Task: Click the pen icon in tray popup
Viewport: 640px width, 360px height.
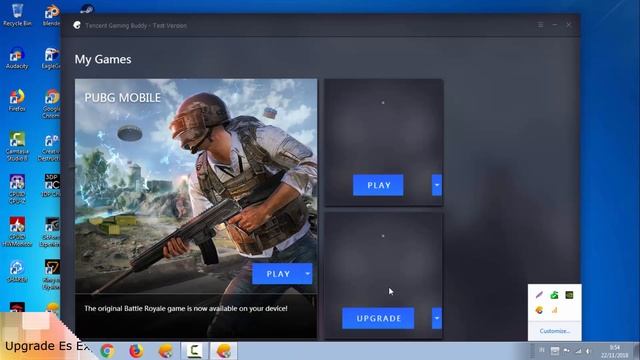Action: click(539, 295)
